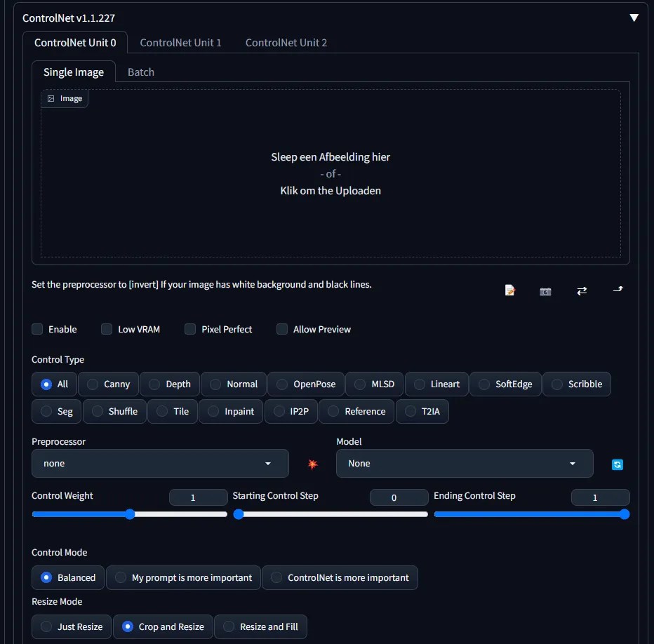Switch to ControlNet Unit 1 tab
This screenshot has width=654, height=644.
[x=180, y=42]
